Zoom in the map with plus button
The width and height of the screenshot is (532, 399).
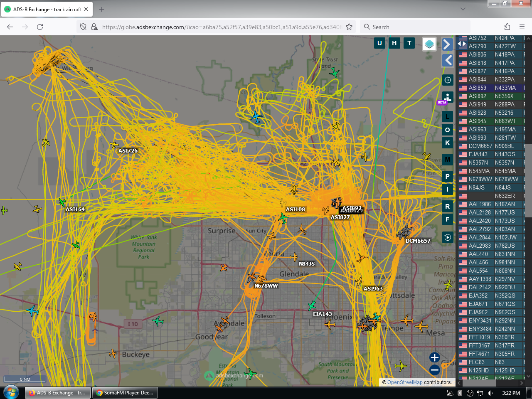pos(435,357)
